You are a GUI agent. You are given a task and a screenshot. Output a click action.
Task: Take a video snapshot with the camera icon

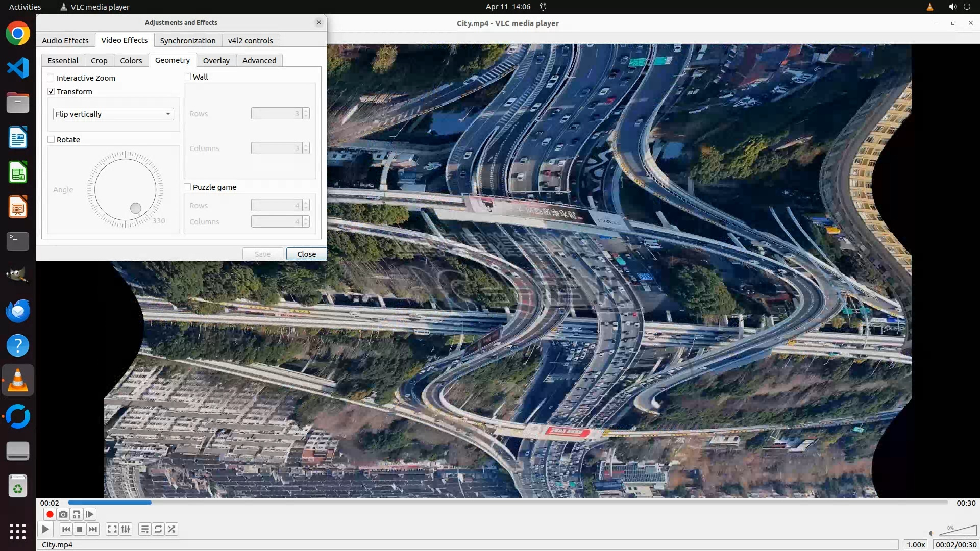coord(63,514)
